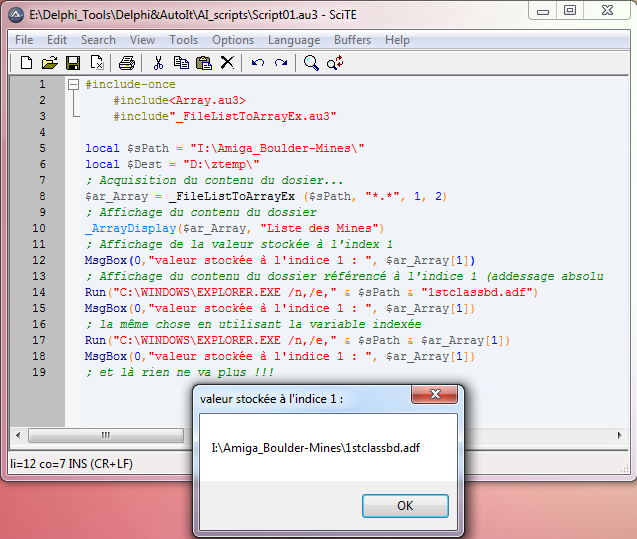The width and height of the screenshot is (637, 539).
Task: Click 'Run' keyword on line 17
Action: point(95,340)
